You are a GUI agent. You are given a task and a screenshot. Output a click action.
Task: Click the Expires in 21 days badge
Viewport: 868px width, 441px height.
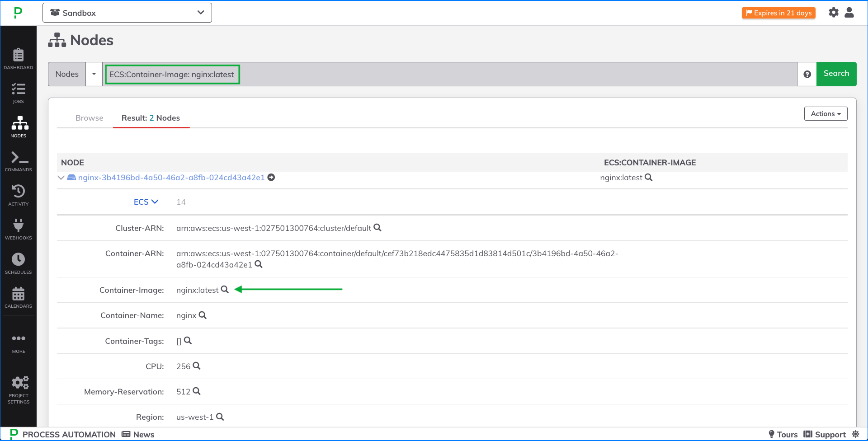778,13
